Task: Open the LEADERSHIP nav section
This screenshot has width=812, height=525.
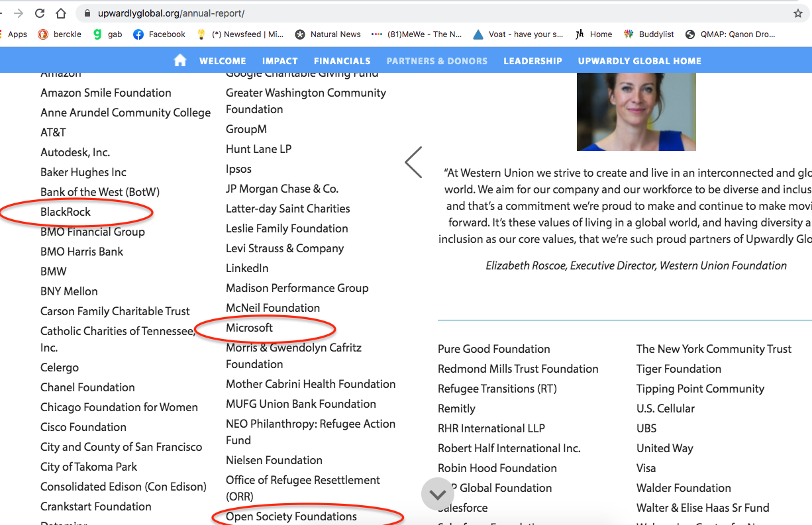Action: click(533, 61)
